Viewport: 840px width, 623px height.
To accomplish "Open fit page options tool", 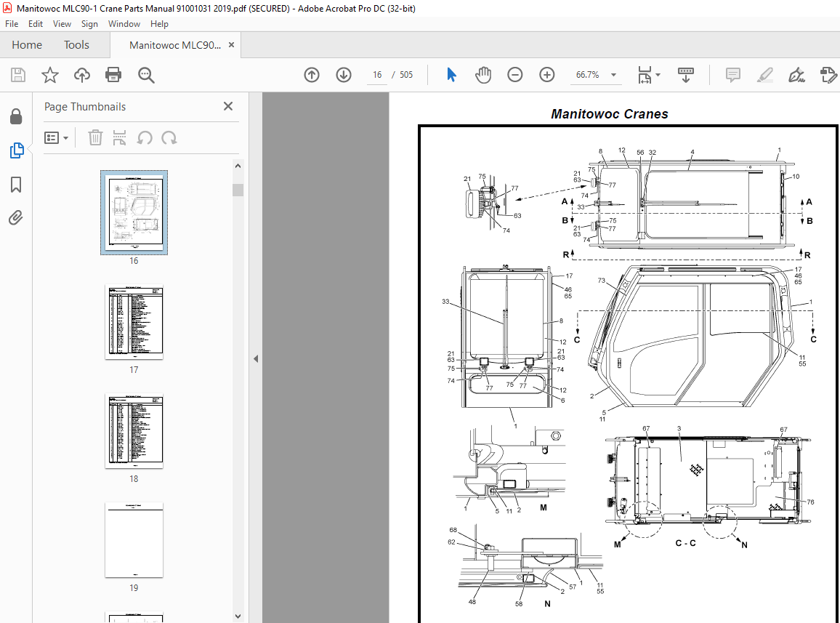I will (x=645, y=75).
